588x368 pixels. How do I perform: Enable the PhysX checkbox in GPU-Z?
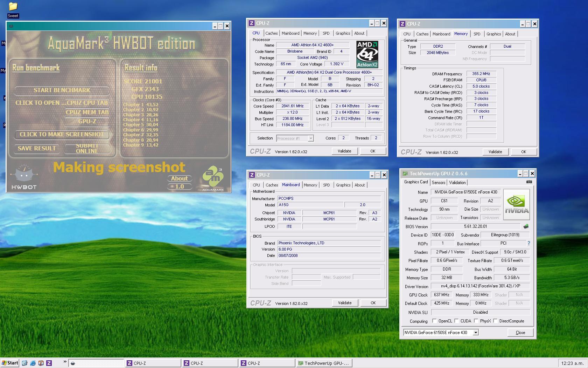(476, 321)
